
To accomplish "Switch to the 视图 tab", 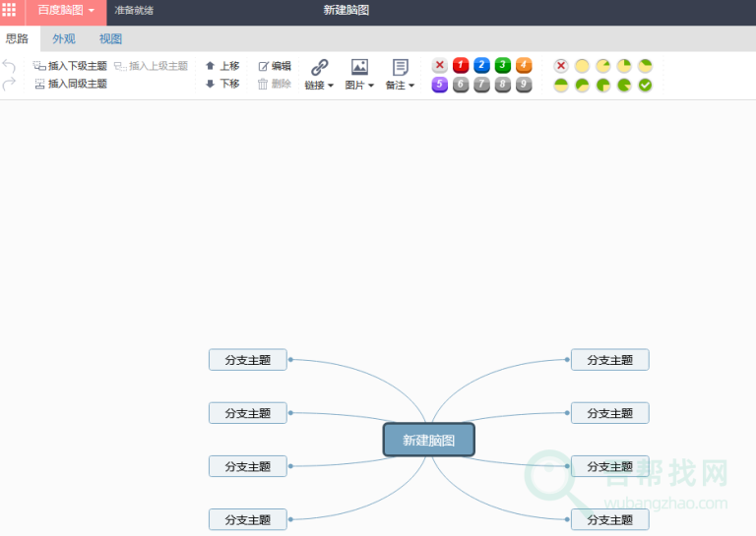I will point(110,39).
